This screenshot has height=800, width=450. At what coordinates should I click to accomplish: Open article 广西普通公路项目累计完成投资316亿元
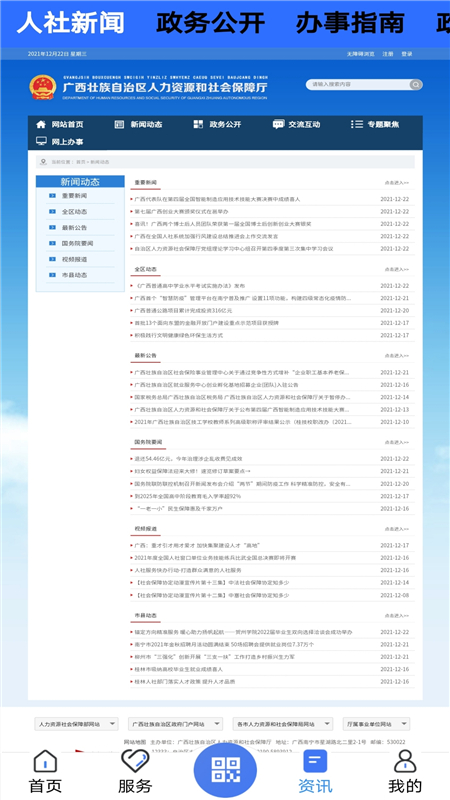point(183,310)
